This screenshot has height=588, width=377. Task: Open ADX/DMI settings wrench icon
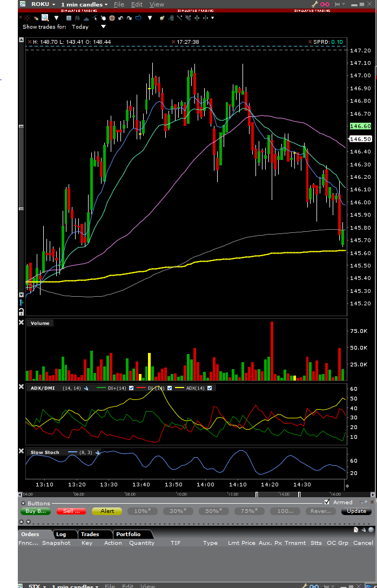[86, 388]
